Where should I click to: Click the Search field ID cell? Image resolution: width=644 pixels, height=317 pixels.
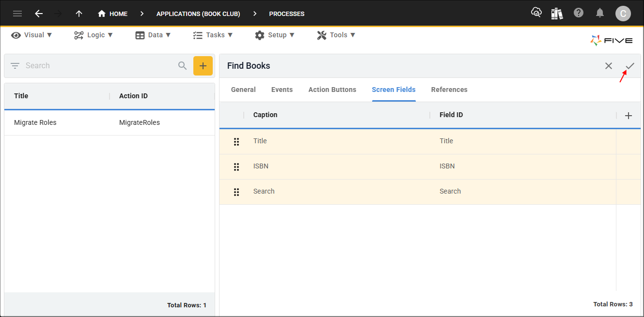coord(450,191)
